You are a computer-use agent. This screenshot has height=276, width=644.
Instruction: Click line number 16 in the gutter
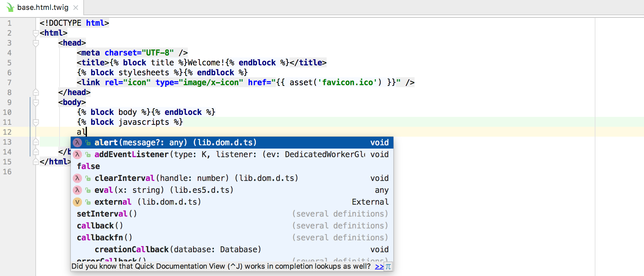(x=7, y=172)
